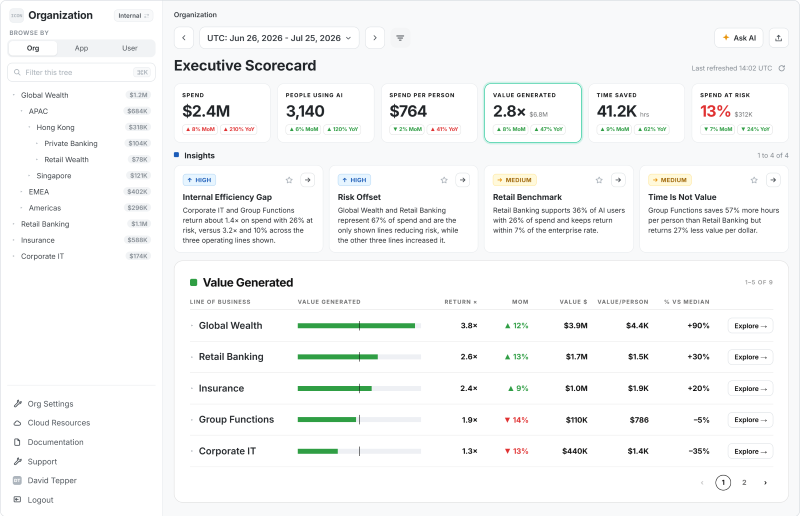800x516 pixels.
Task: Star the Retail Benchmark insight
Action: pyautogui.click(x=599, y=180)
